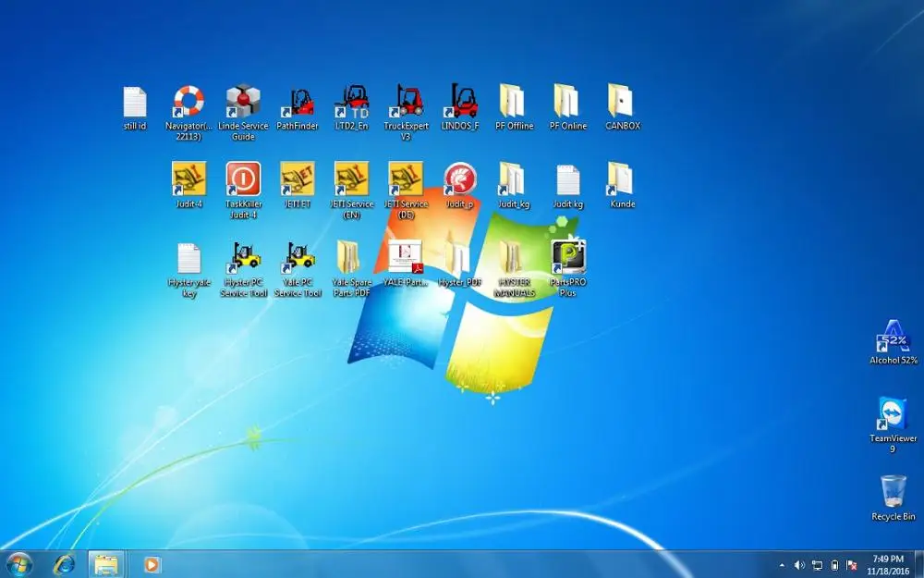
Task: Select the JETI ET shortcut icon
Action: tap(297, 178)
